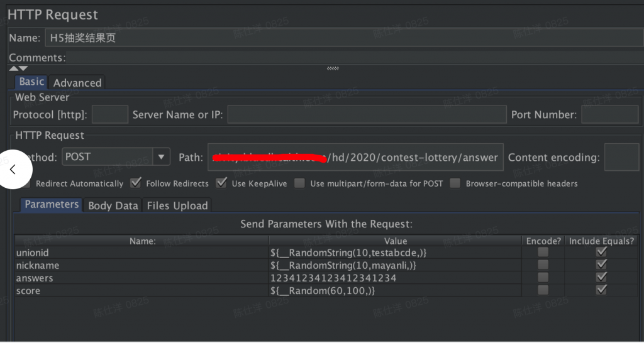This screenshot has height=343, width=644.
Task: Uncheck Include Equals for the score row
Action: [601, 290]
